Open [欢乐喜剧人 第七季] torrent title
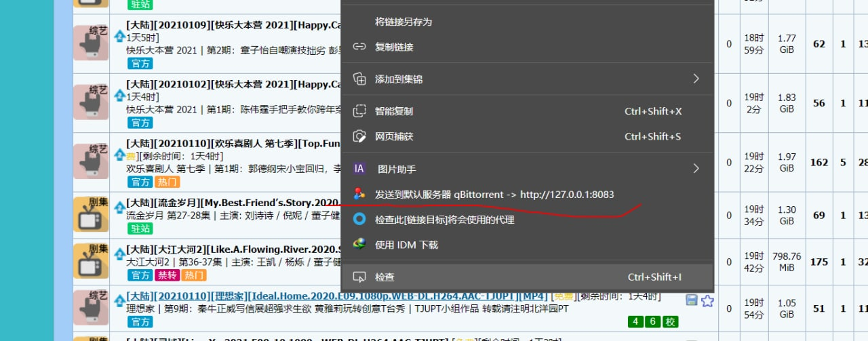The height and width of the screenshot is (341, 868). tap(234, 143)
